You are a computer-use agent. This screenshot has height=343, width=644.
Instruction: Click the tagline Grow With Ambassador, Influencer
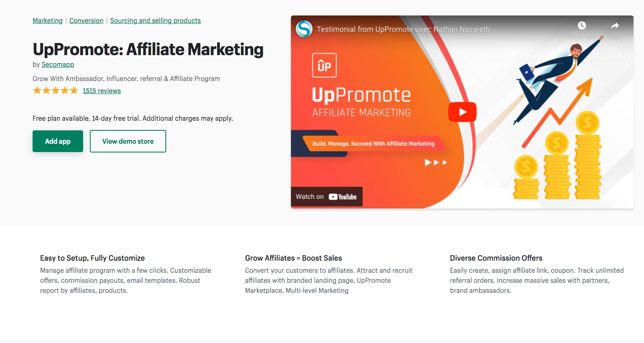pos(126,79)
